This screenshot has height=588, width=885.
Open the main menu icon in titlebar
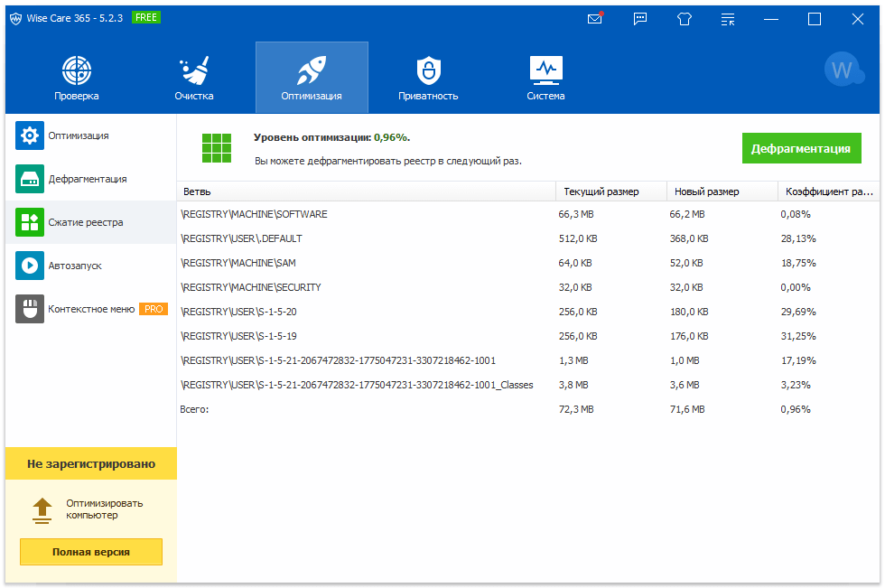(728, 18)
